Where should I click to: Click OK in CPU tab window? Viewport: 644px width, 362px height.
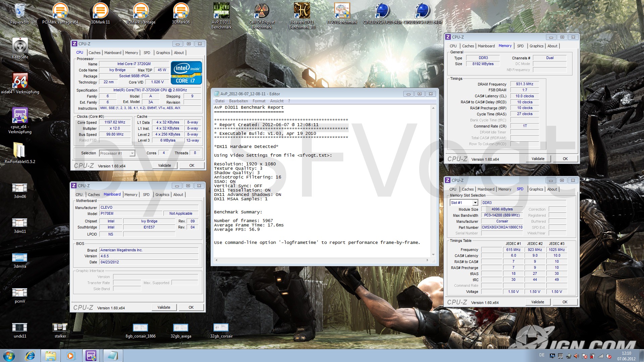click(192, 165)
